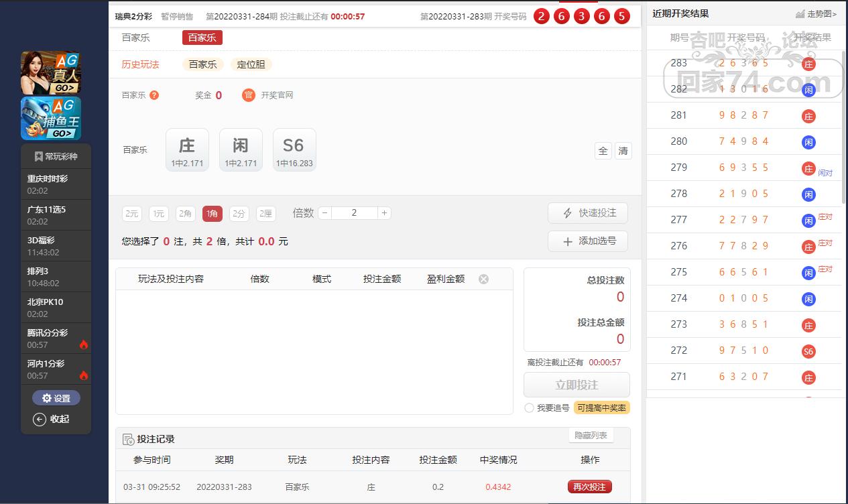The width and height of the screenshot is (848, 504).
Task: Decrease multiplier with minus button
Action: 325,213
